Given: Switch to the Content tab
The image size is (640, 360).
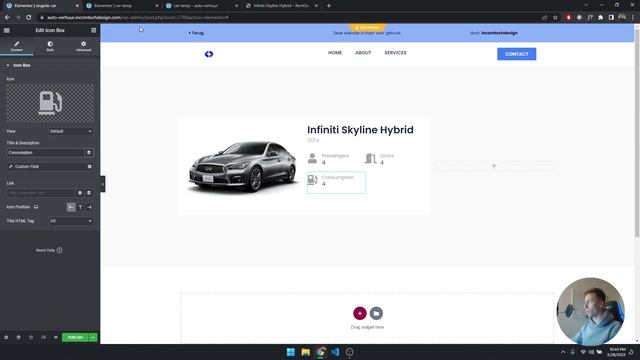Looking at the screenshot, I should click(17, 46).
